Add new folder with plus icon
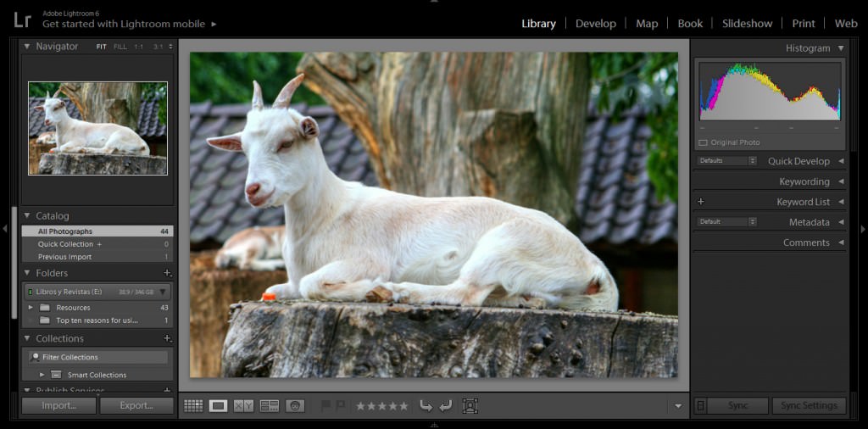 click(x=167, y=273)
